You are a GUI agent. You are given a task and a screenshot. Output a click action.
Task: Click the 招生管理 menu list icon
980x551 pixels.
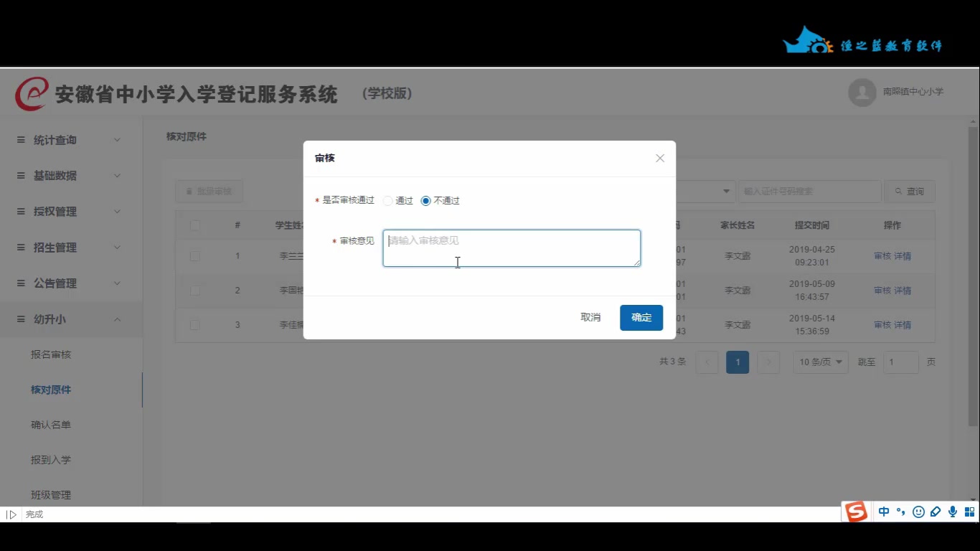[21, 248]
